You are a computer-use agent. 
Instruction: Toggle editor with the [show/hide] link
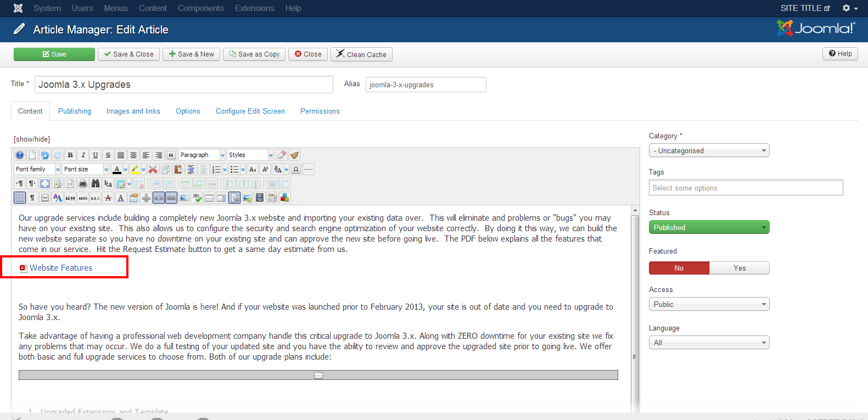(x=32, y=139)
